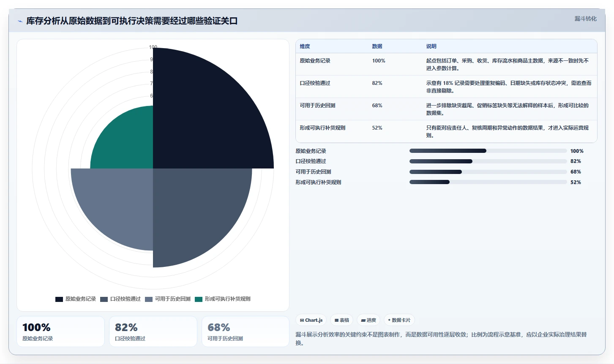Open the 68% 可用于历史回测 stat card
The height and width of the screenshot is (364, 614).
coord(246,331)
